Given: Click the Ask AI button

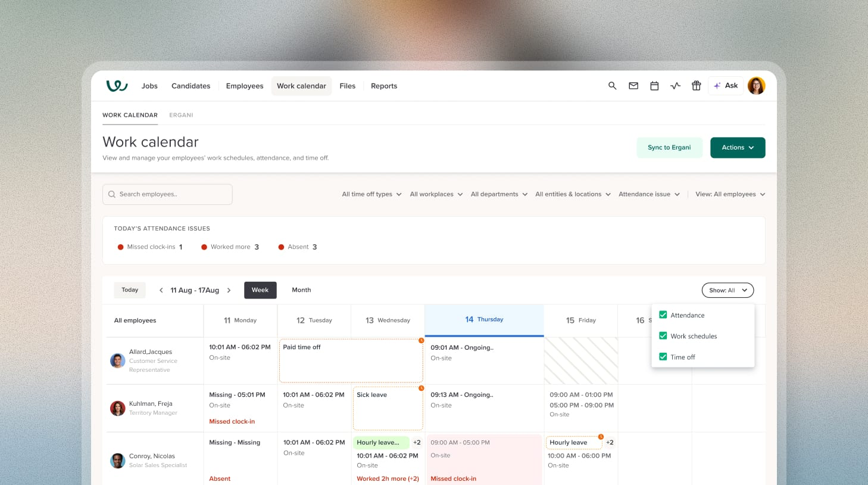Looking at the screenshot, I should [x=726, y=86].
